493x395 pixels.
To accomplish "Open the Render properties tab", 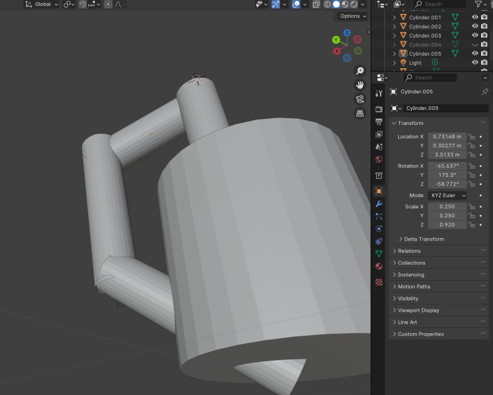I will (379, 109).
